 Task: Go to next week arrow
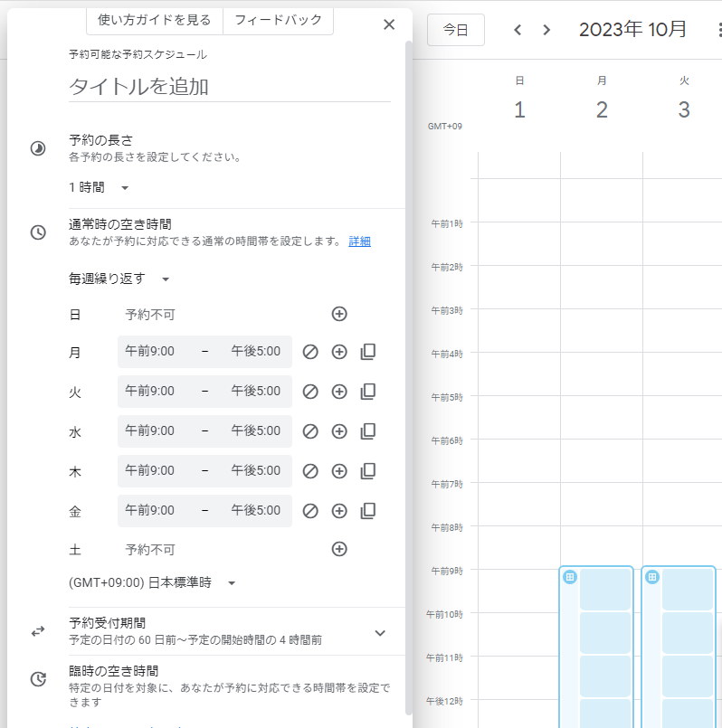point(546,30)
